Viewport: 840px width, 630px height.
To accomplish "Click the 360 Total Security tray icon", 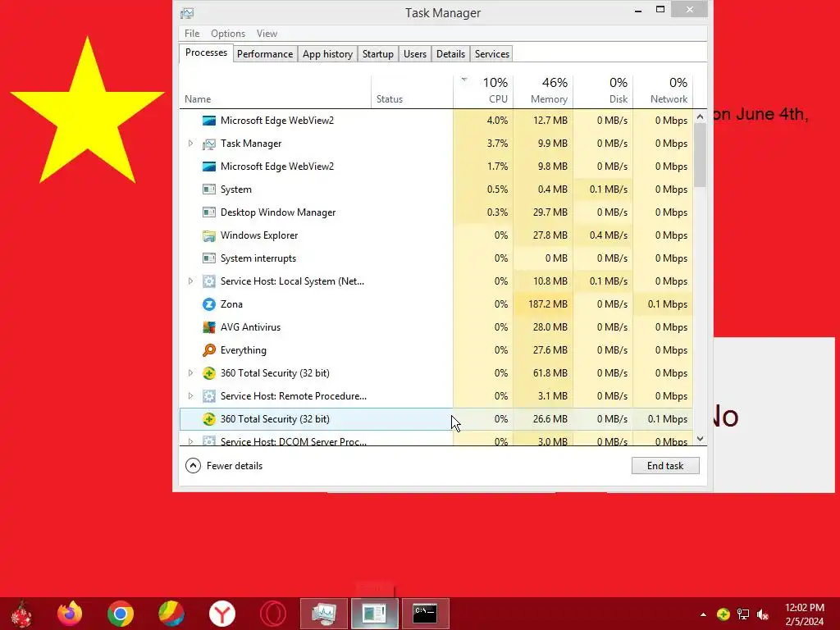I will [724, 614].
